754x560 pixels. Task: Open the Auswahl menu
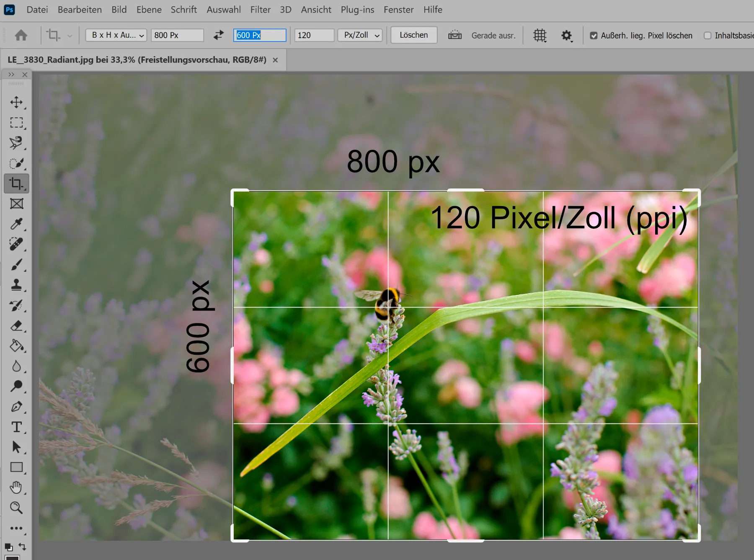pos(224,10)
